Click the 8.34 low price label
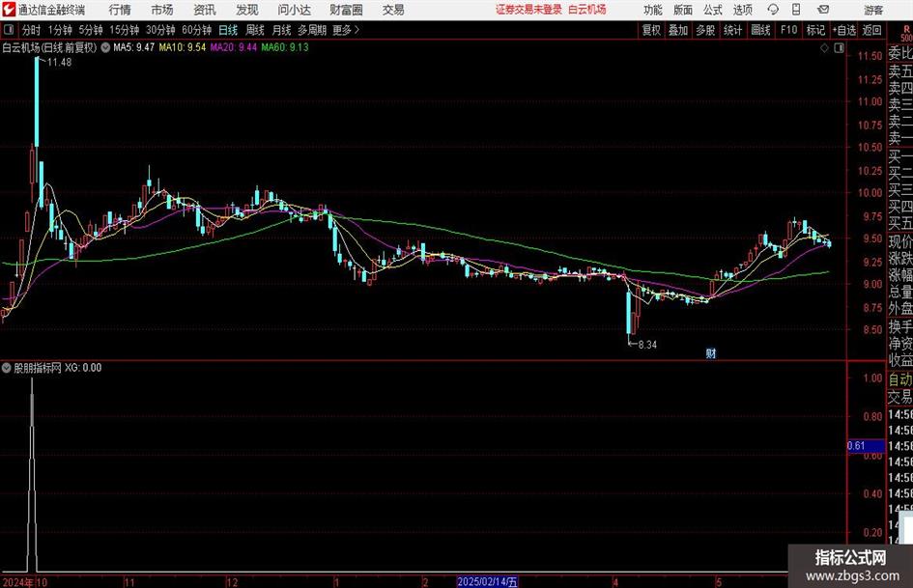 pos(647,345)
